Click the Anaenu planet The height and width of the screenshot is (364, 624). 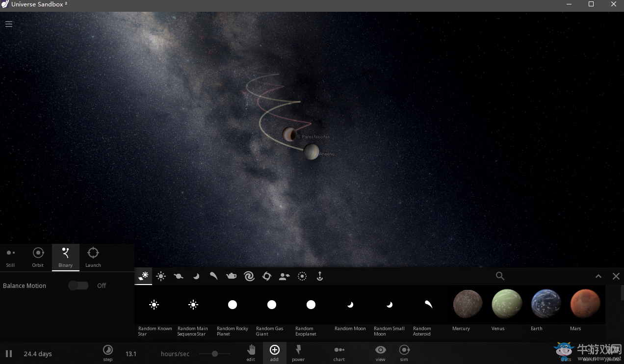(312, 152)
